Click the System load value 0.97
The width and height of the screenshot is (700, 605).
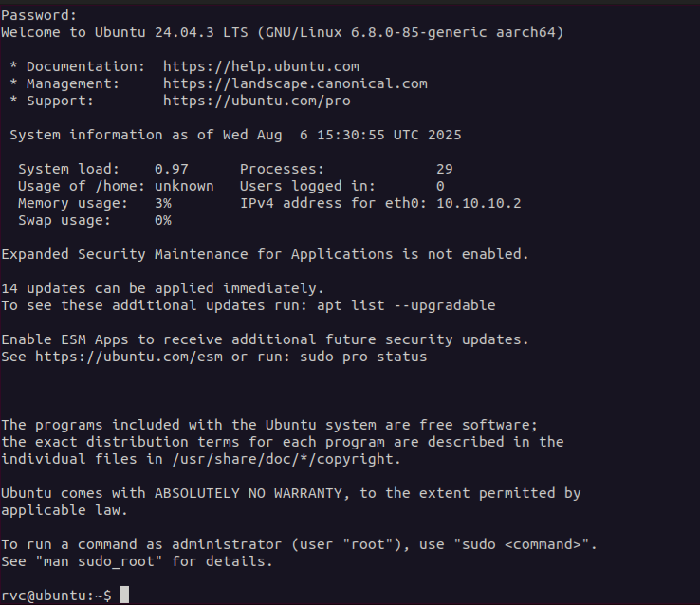coord(171,169)
